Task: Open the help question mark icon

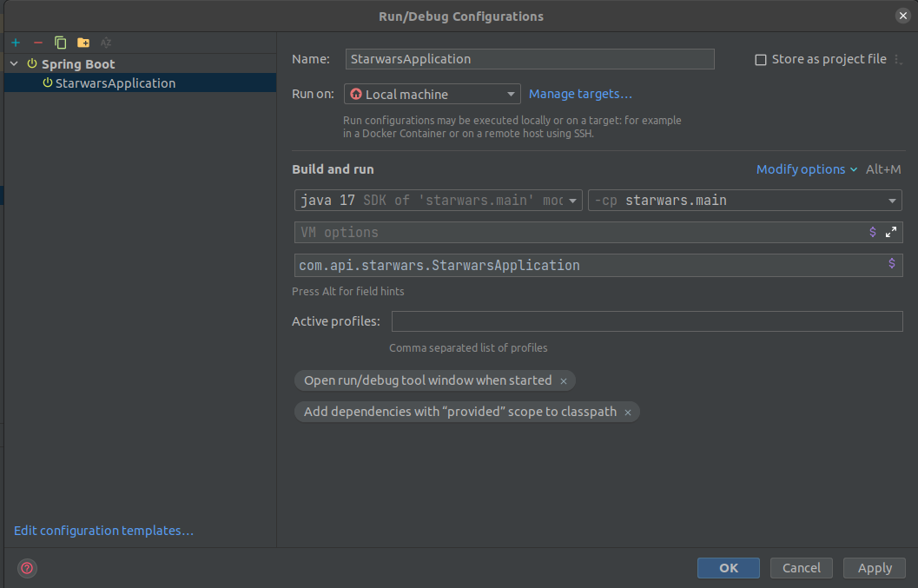Action: [x=27, y=568]
